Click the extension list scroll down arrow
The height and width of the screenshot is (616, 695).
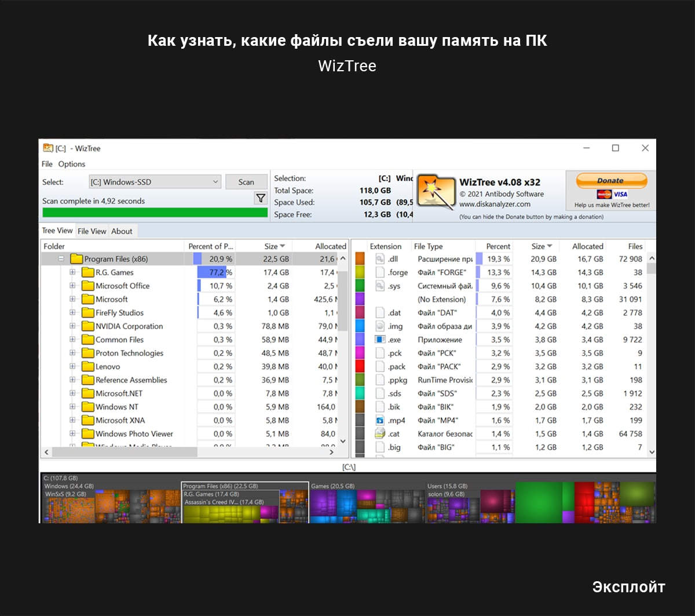652,451
